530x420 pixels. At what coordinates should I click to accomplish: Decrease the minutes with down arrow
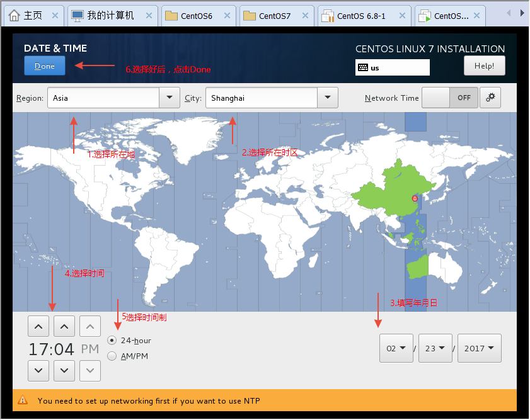(x=64, y=371)
